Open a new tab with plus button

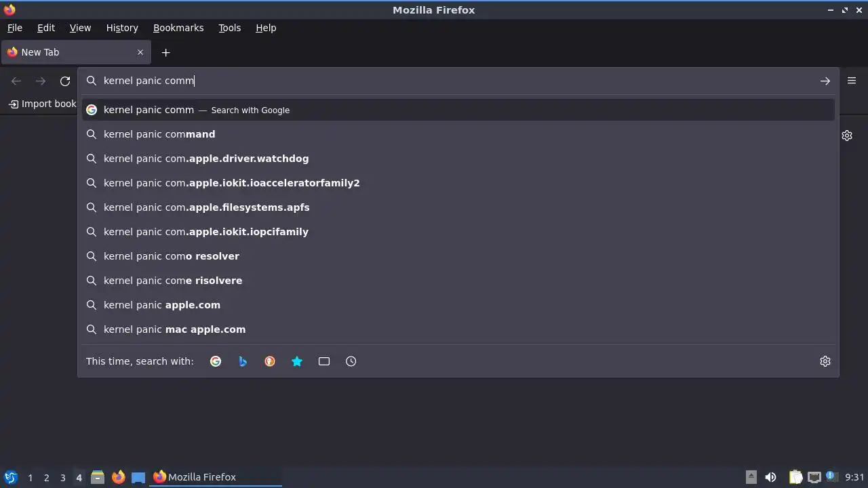[165, 52]
